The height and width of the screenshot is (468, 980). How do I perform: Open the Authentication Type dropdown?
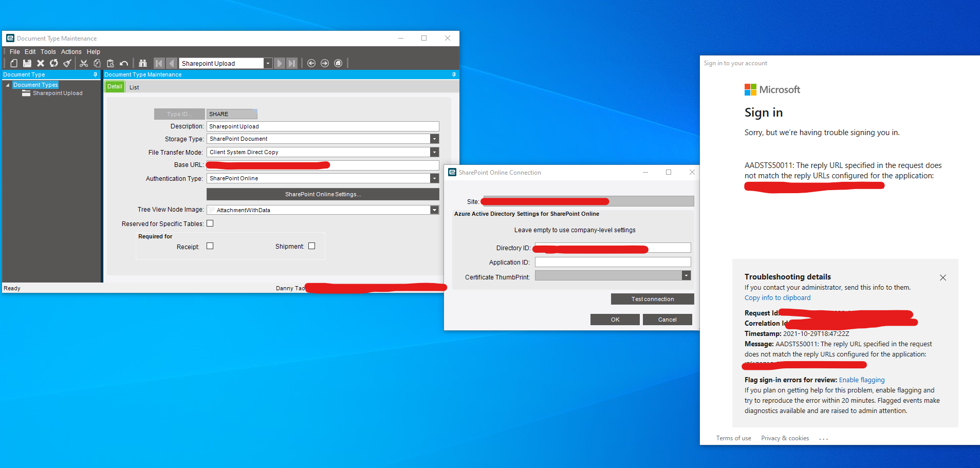(435, 178)
